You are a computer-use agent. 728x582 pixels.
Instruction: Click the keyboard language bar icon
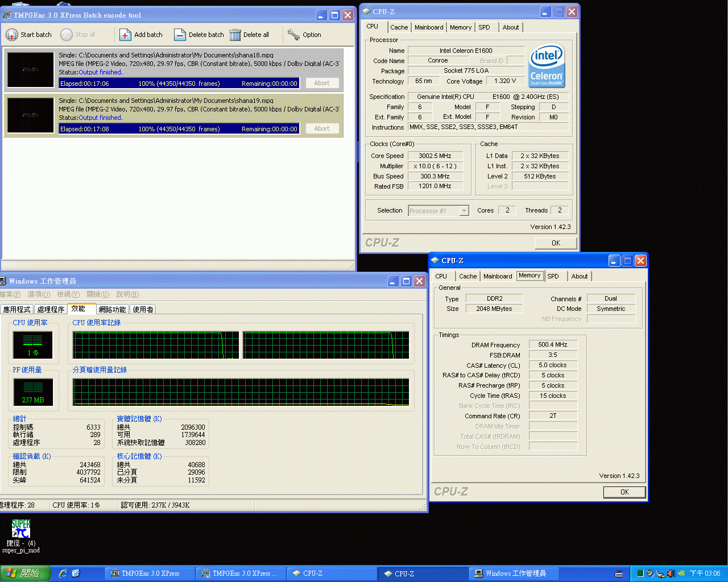tap(619, 574)
